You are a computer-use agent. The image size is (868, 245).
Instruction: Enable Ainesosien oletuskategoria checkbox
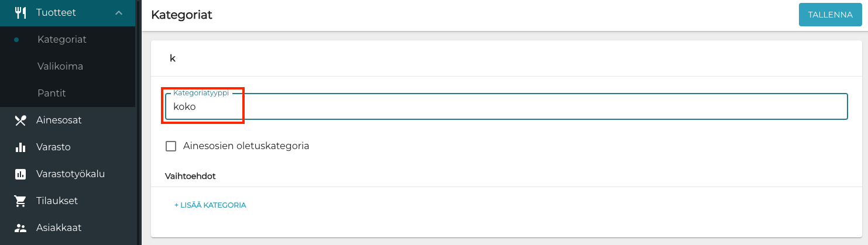pyautogui.click(x=171, y=146)
